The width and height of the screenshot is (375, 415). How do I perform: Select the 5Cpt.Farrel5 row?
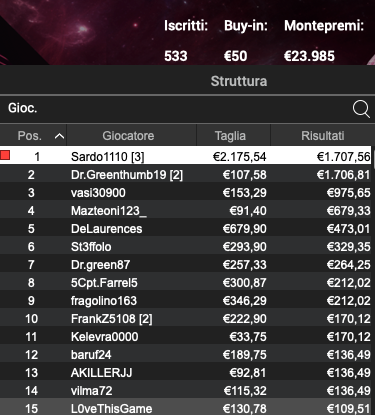[185, 283]
